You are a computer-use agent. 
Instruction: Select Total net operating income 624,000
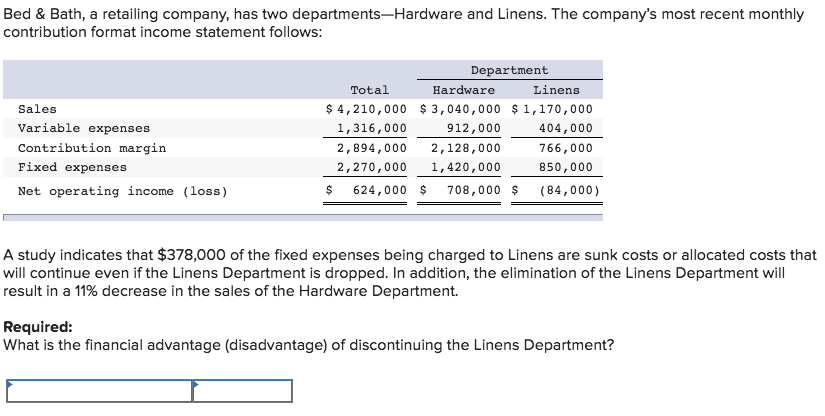tap(379, 190)
